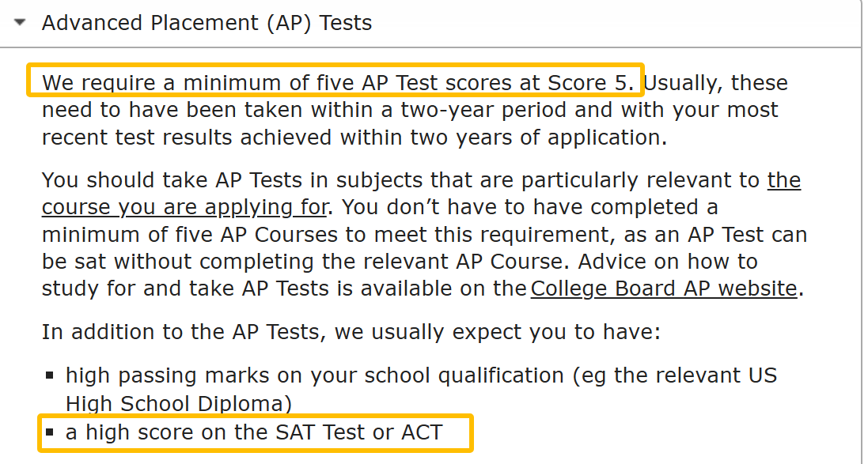This screenshot has width=868, height=464.
Task: Open the College Board AP website link
Action: (x=663, y=289)
